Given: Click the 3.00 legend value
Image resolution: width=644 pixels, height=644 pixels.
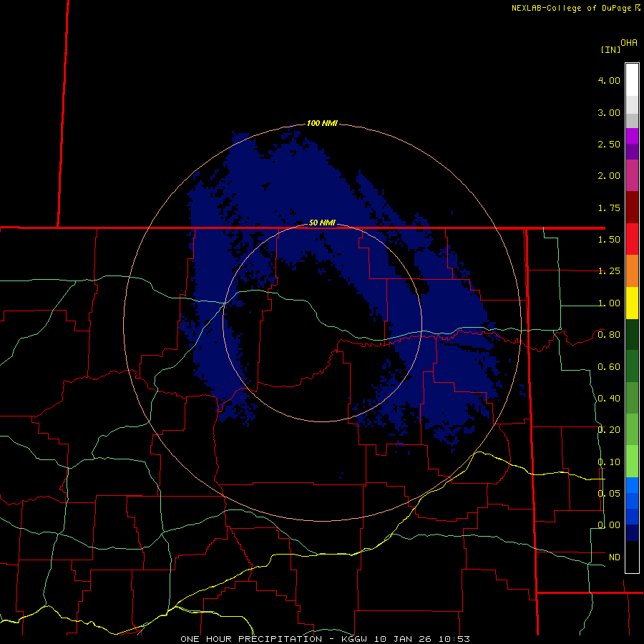Looking at the screenshot, I should (x=609, y=112).
